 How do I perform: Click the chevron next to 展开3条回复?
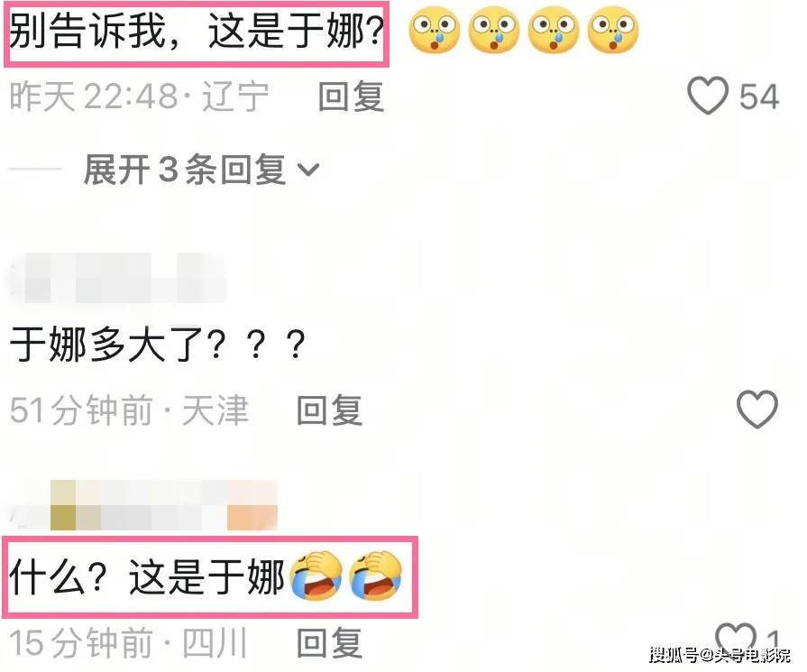308,170
